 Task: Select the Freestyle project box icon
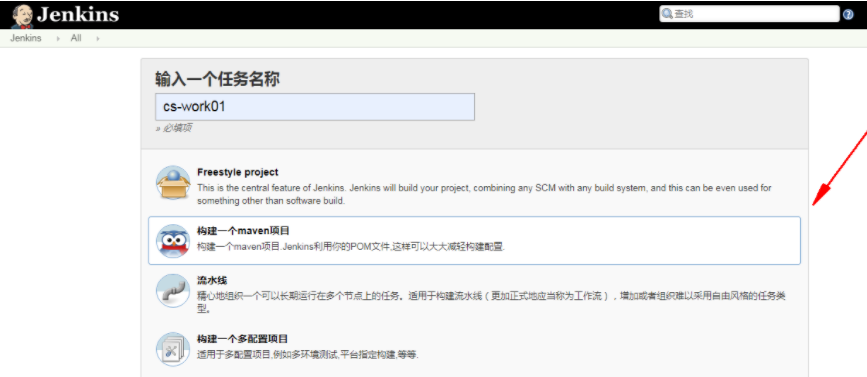(173, 182)
